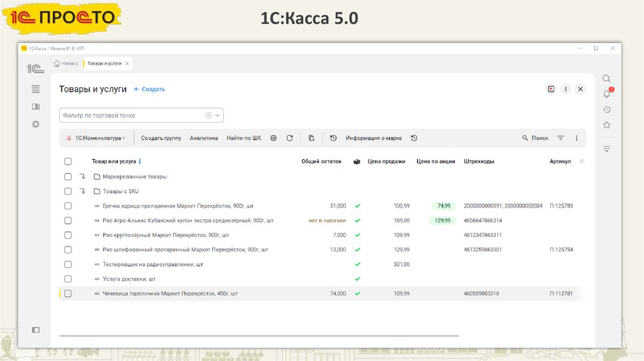Click the copy item icon in toolbar
644x361 pixels.
coord(311,138)
